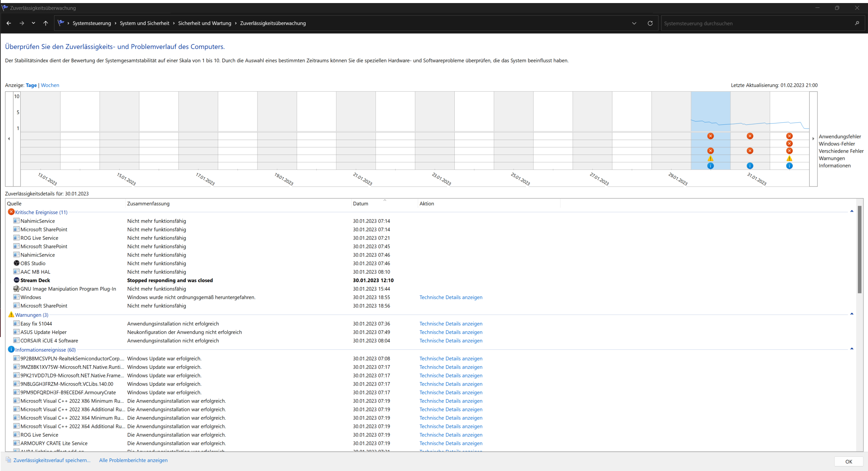Viewport: 868px width, 471px height.
Task: Click the information icon on 31.01.2023 column
Action: click(750, 166)
